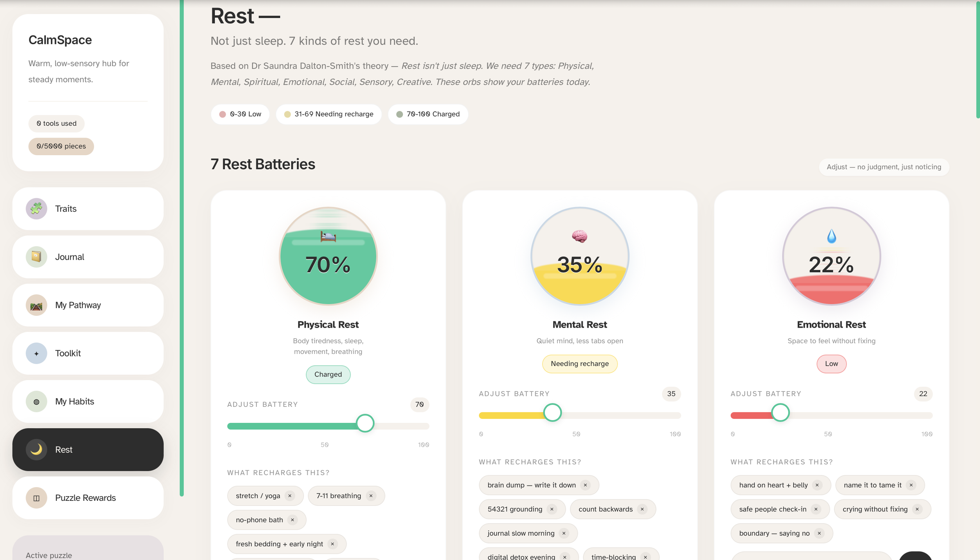980x560 pixels.
Task: Go to My Pathway
Action: pos(88,305)
